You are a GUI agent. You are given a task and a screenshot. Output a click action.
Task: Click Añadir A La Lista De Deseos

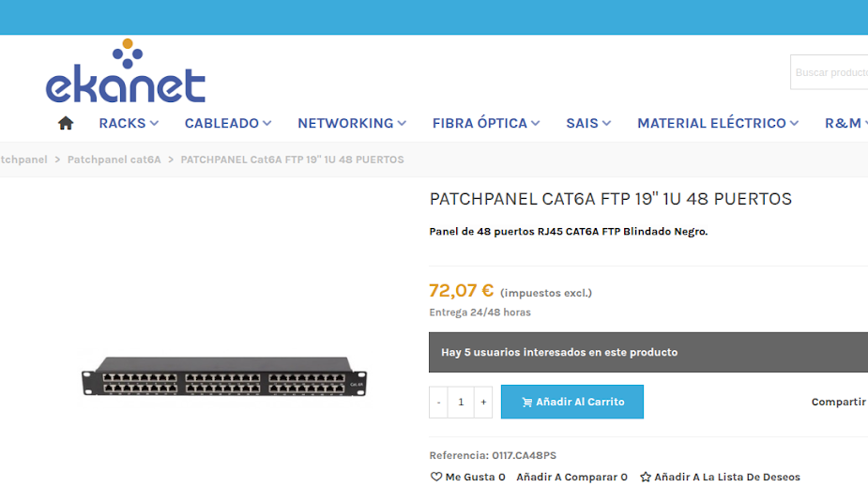[726, 477]
